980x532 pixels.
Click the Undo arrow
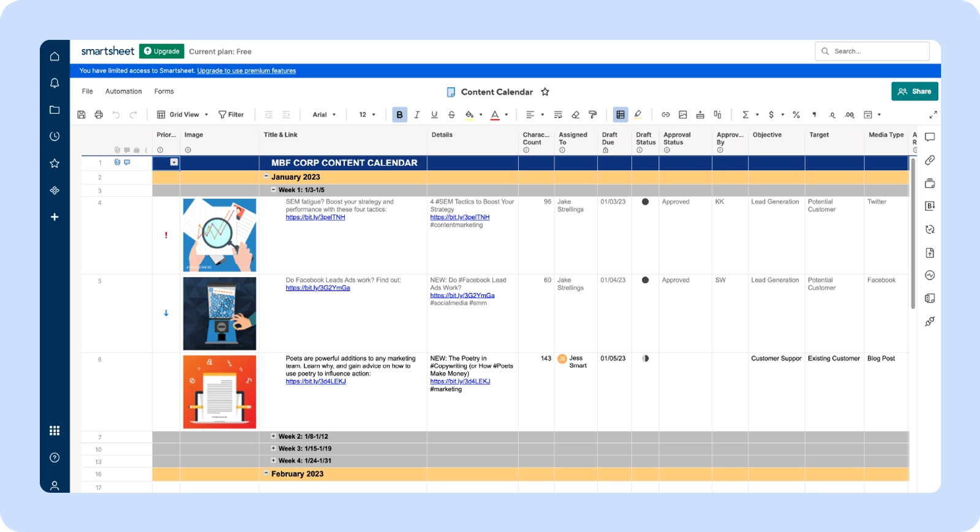coord(116,115)
